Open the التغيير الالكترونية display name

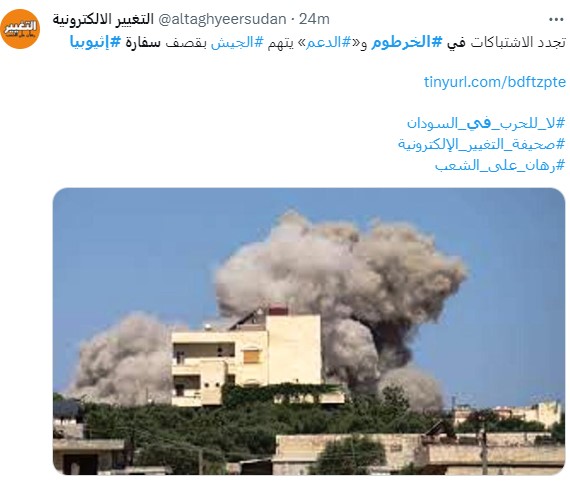coord(103,19)
